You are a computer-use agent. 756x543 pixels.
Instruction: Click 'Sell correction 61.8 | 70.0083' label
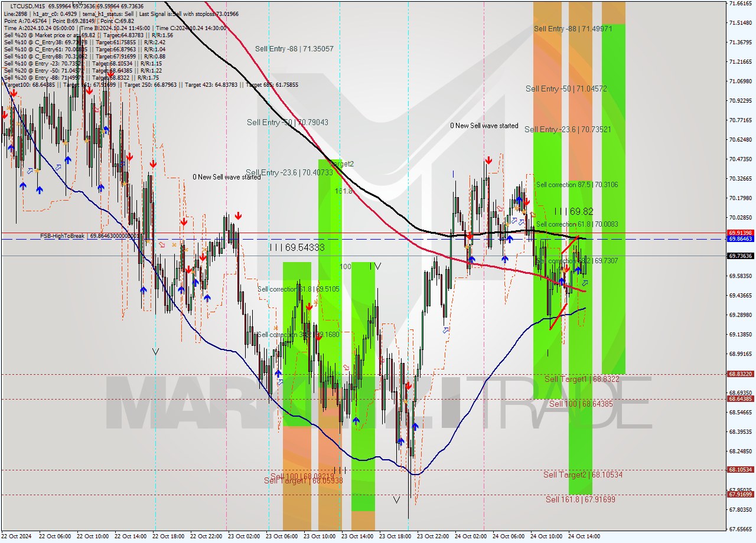point(577,224)
